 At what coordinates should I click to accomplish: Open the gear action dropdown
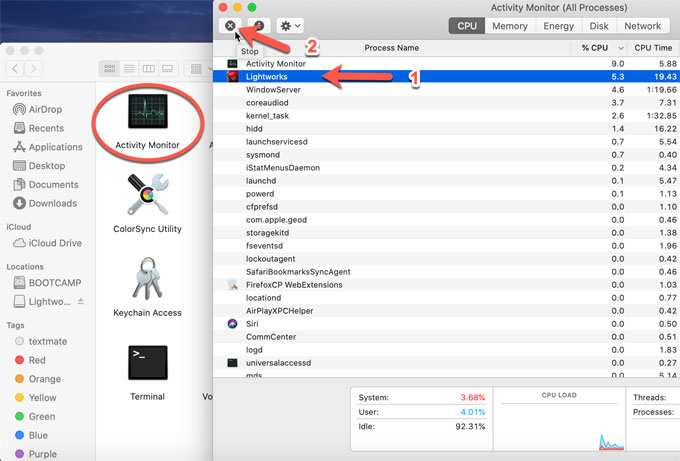[291, 26]
